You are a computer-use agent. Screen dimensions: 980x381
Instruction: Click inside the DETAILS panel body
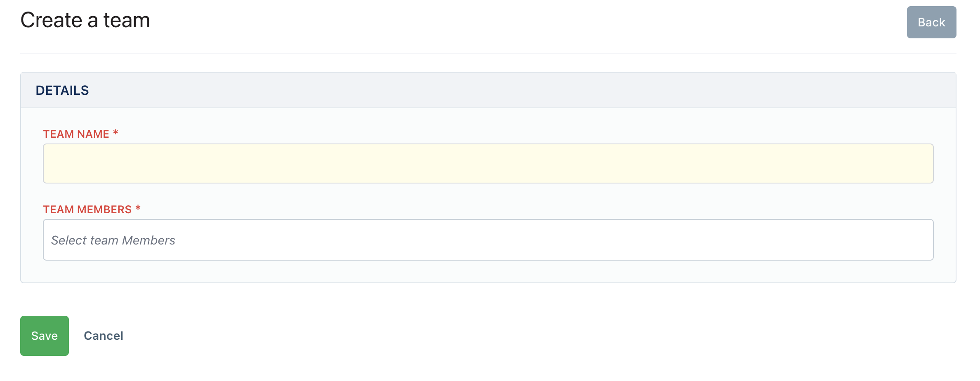point(488,195)
